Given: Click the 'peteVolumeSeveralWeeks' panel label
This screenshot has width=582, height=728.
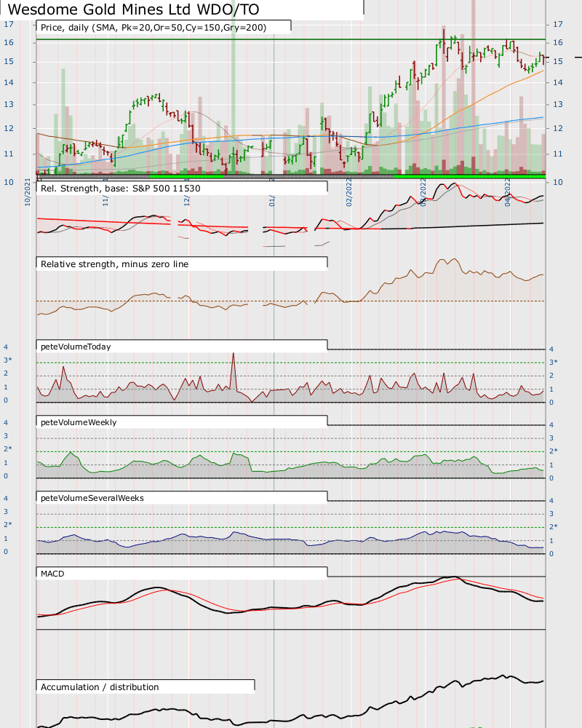Looking at the screenshot, I should coord(92,498).
